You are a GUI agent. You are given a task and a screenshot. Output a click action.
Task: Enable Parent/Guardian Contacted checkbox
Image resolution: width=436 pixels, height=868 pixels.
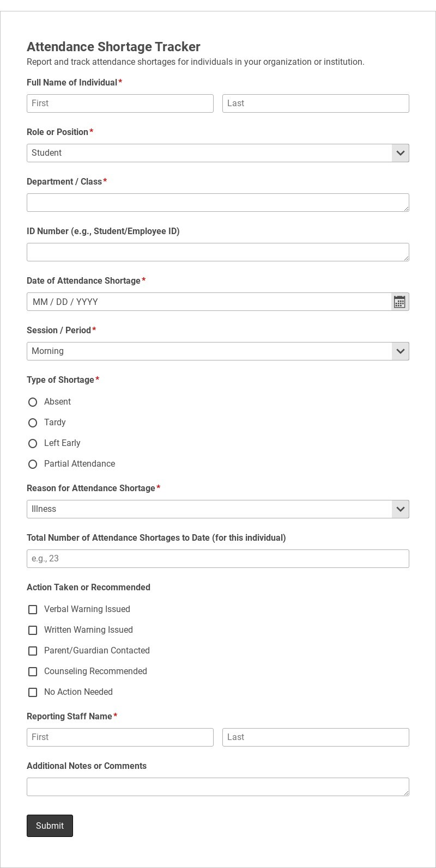tap(33, 651)
